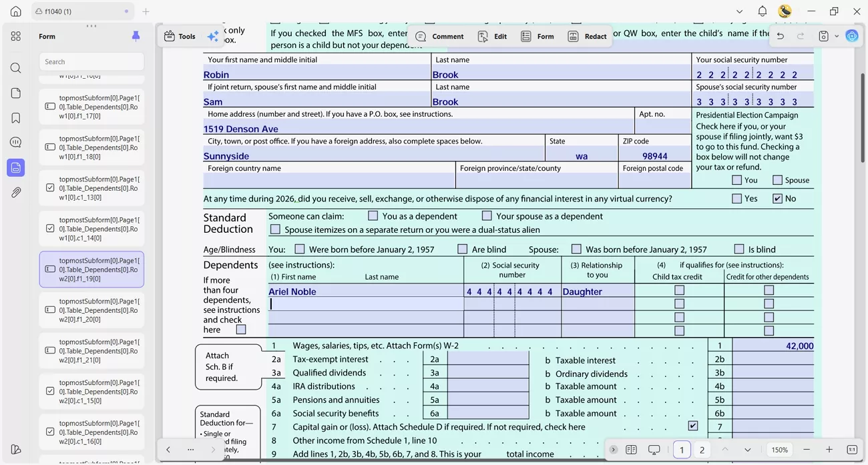868x465 pixels.
Task: Check You 'Were born before January 2, 1957'
Action: [300, 249]
